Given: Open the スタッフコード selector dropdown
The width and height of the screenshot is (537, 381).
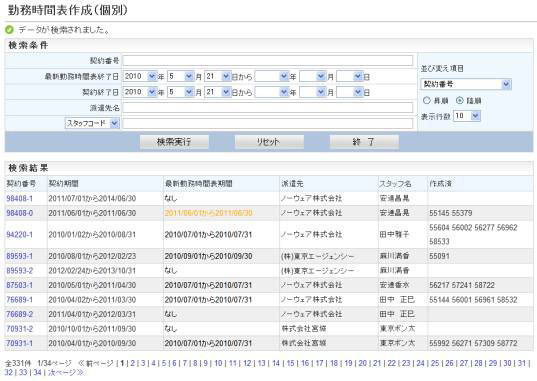Looking at the screenshot, I should point(92,123).
